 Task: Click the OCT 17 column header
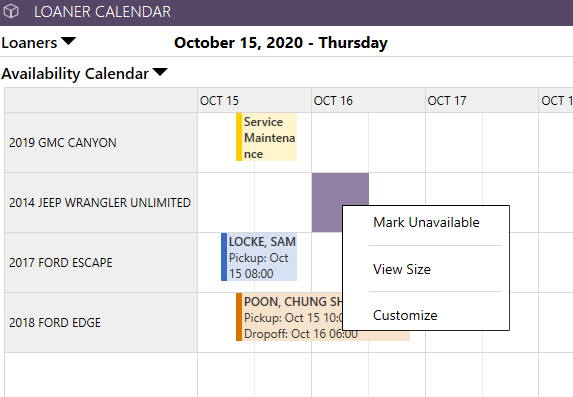(x=482, y=100)
